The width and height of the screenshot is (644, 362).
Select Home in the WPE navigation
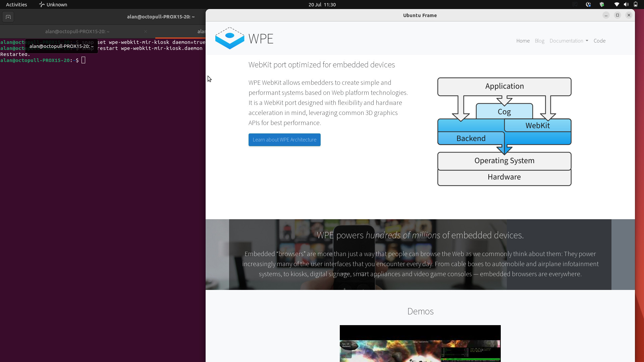(523, 41)
